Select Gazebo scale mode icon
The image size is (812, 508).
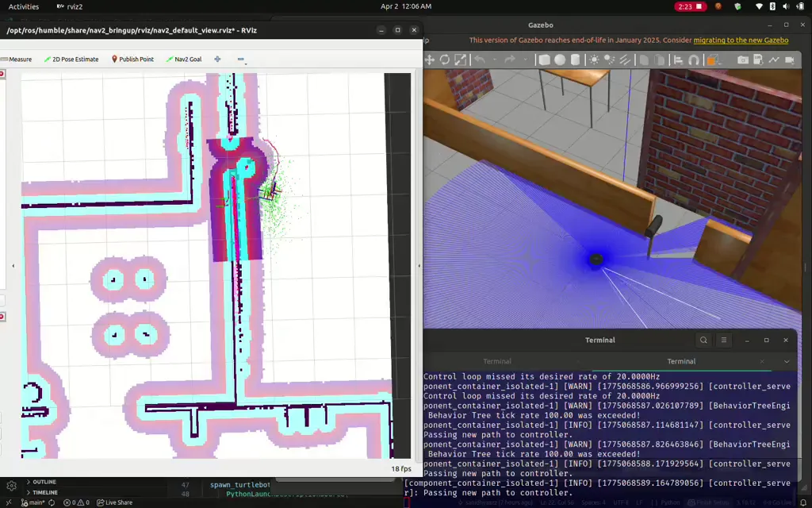pos(461,60)
